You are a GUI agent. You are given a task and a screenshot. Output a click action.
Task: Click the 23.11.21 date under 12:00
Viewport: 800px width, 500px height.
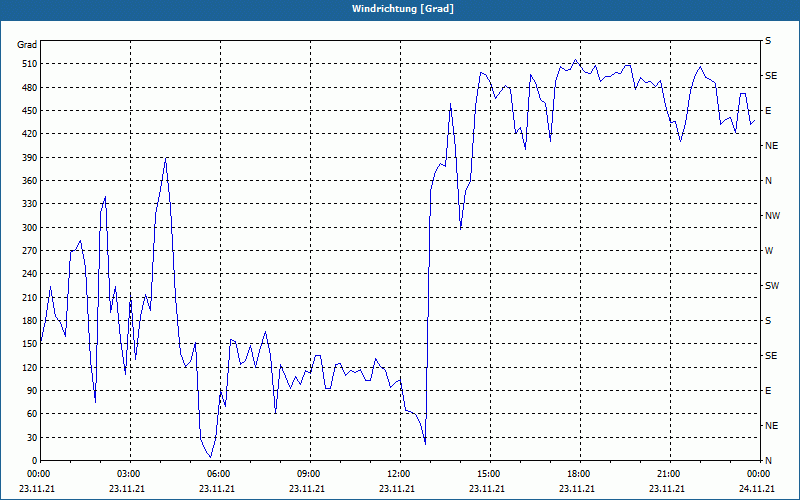pos(396,489)
